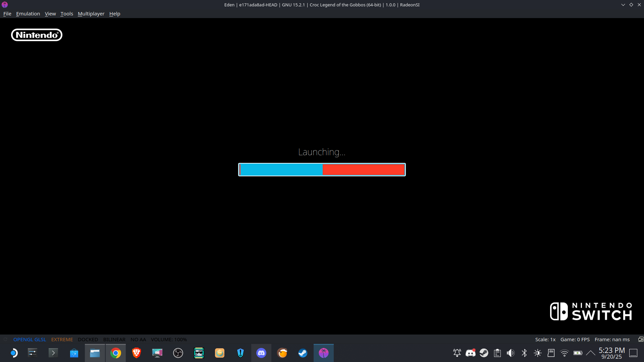Open the Tools menu

[66, 14]
